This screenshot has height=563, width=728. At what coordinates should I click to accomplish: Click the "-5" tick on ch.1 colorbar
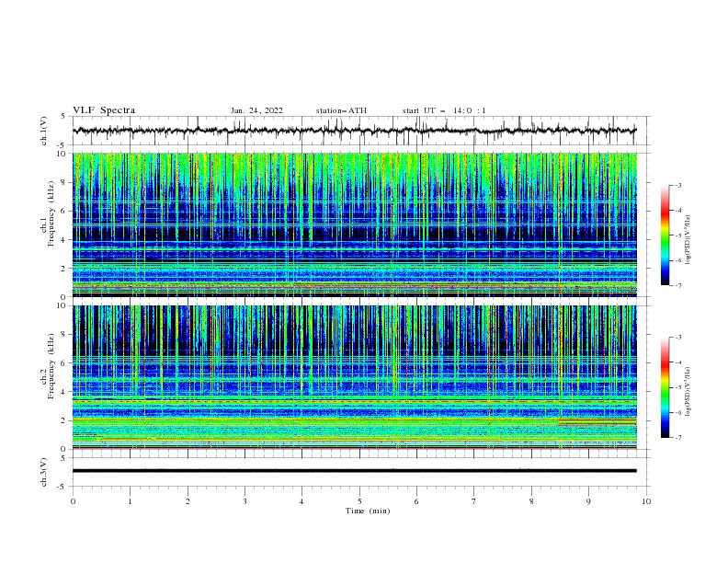pyautogui.click(x=678, y=236)
